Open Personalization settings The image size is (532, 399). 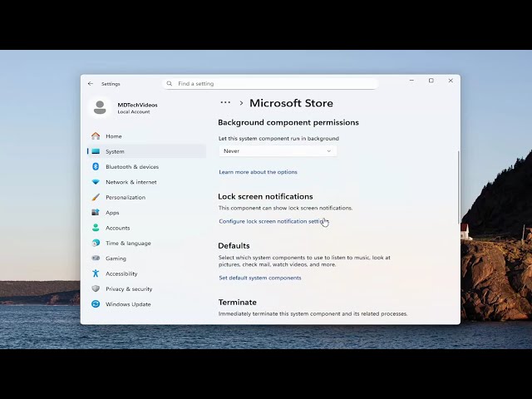tap(146, 197)
